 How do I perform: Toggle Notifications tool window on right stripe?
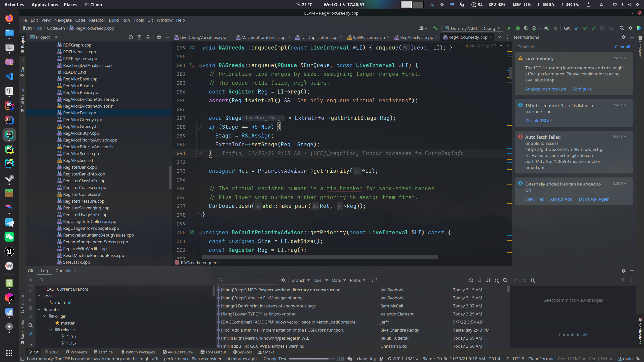click(x=640, y=331)
